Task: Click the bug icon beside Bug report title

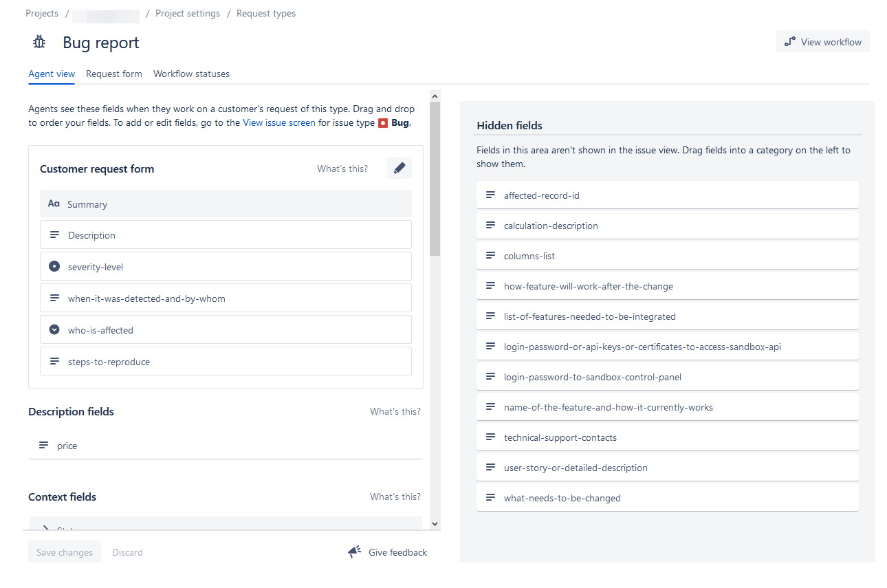Action: tap(39, 43)
